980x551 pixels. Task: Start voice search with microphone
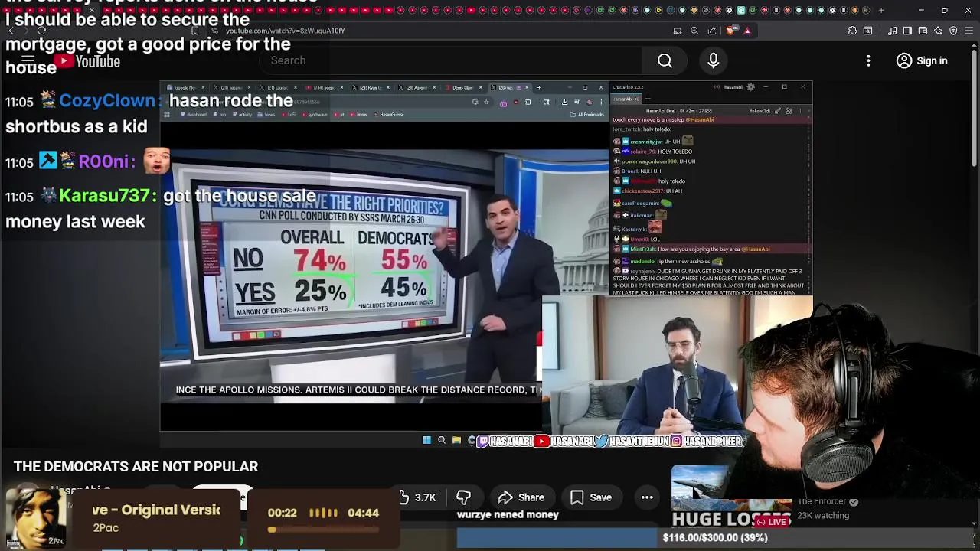713,60
